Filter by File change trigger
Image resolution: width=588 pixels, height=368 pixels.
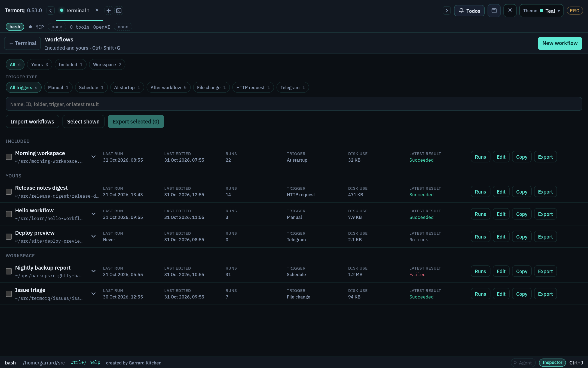coord(211,88)
